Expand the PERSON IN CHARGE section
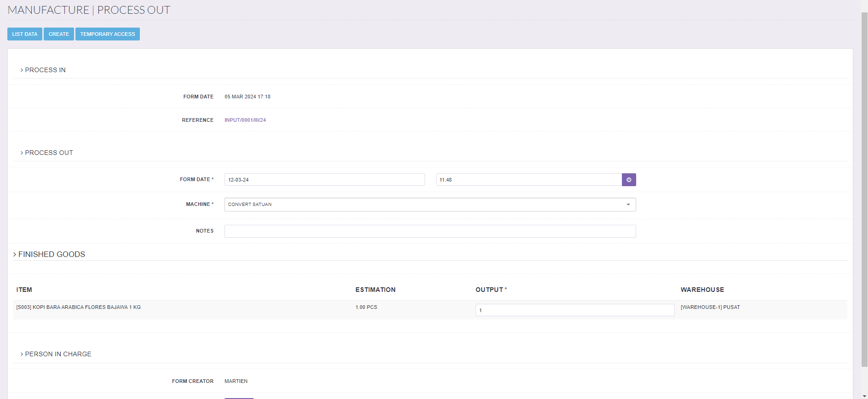The image size is (868, 399). [x=58, y=354]
